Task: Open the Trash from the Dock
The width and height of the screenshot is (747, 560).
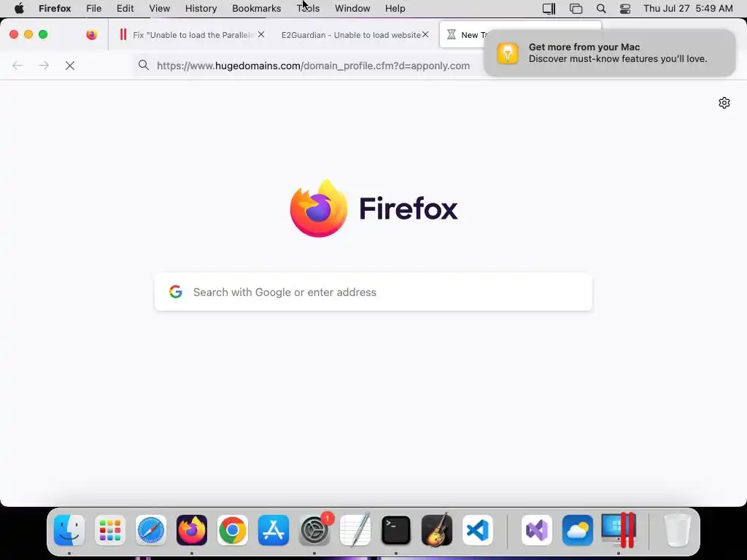Action: pyautogui.click(x=677, y=530)
